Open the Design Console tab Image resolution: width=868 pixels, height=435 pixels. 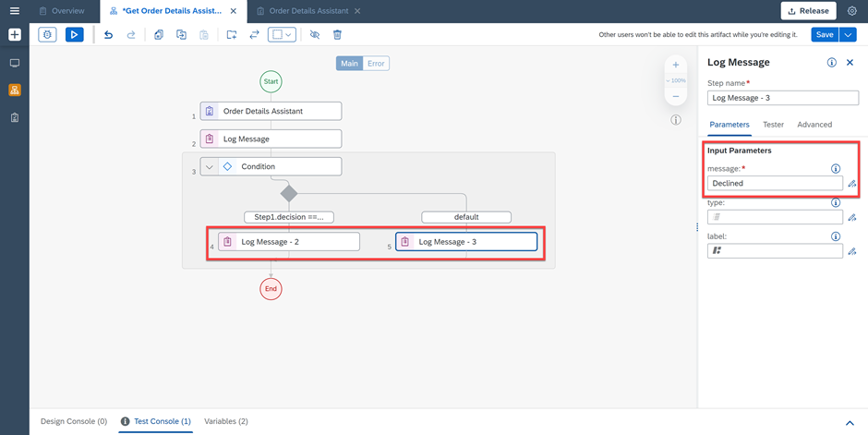coord(74,422)
